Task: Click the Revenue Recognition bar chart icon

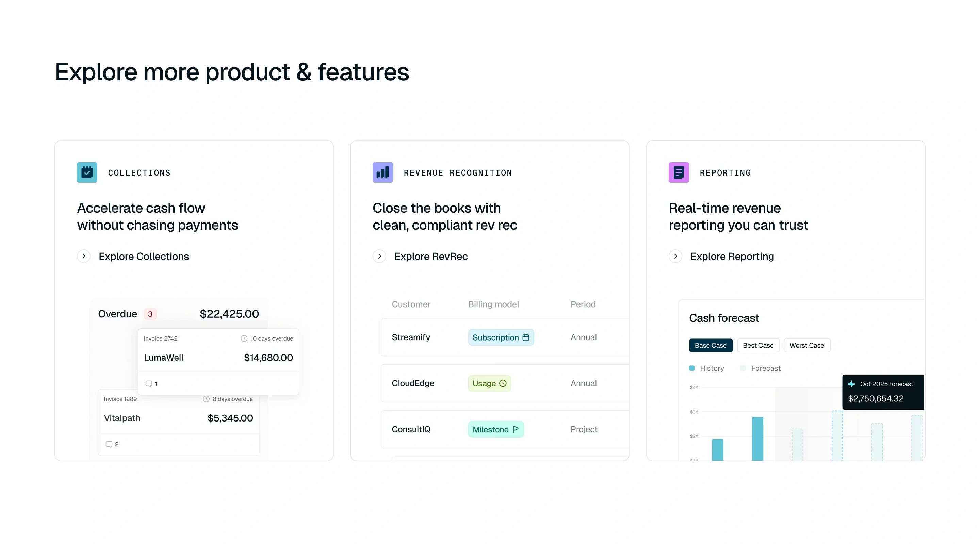Action: click(x=382, y=172)
